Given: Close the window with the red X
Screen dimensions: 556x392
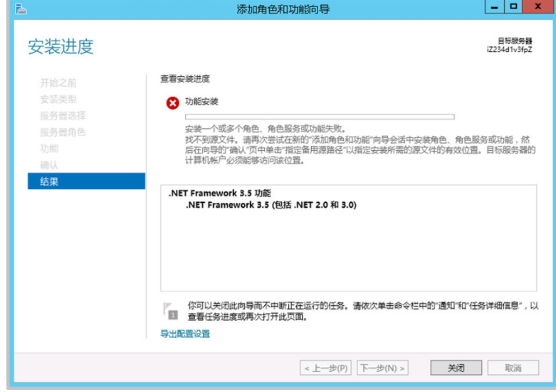Looking at the screenshot, I should click(536, 8).
